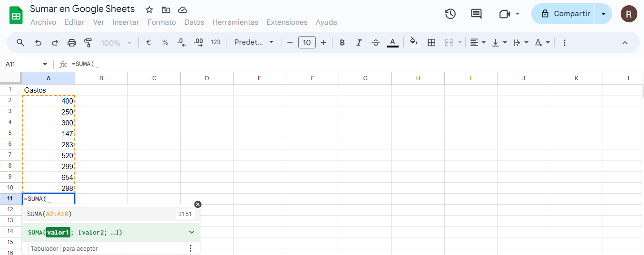Select the Gastos cell
Image resolution: width=644 pixels, height=255 pixels.
click(x=49, y=90)
